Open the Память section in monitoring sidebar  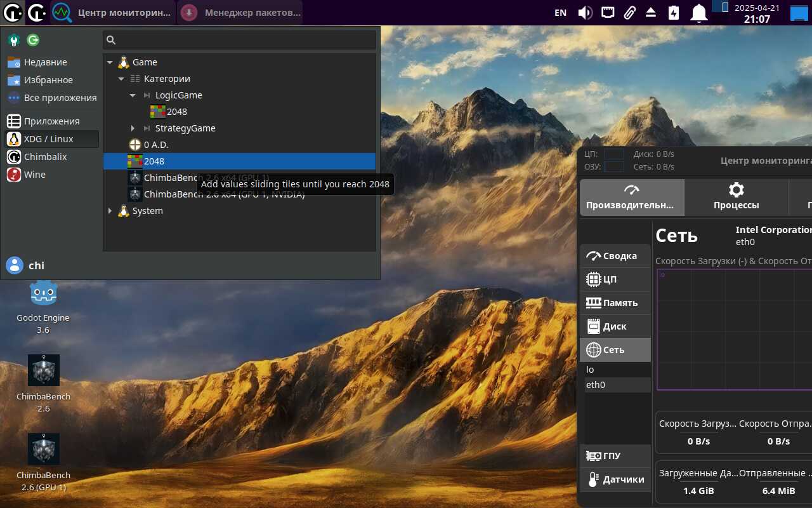615,303
